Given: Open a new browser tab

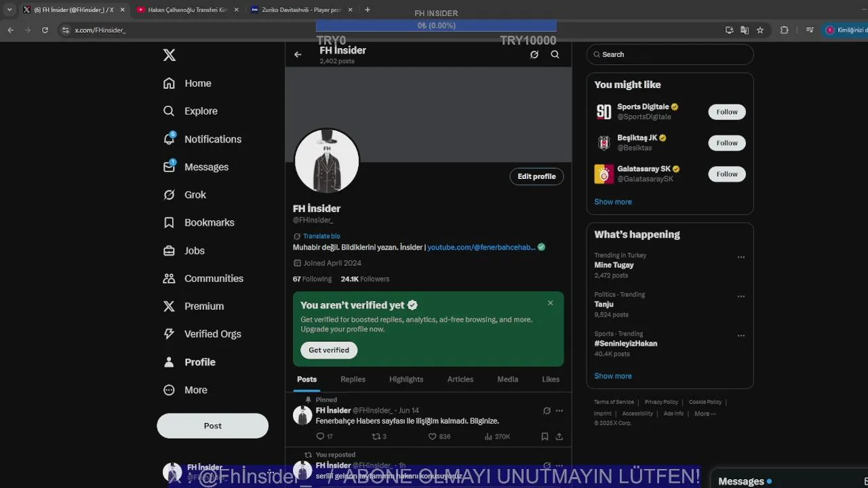Looking at the screenshot, I should 368,9.
